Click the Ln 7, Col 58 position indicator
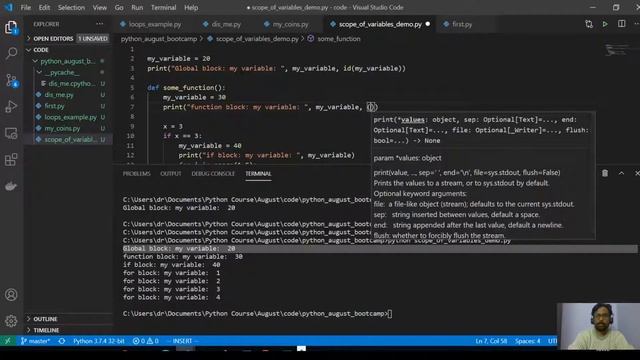This screenshot has height=360, width=640. (x=491, y=341)
